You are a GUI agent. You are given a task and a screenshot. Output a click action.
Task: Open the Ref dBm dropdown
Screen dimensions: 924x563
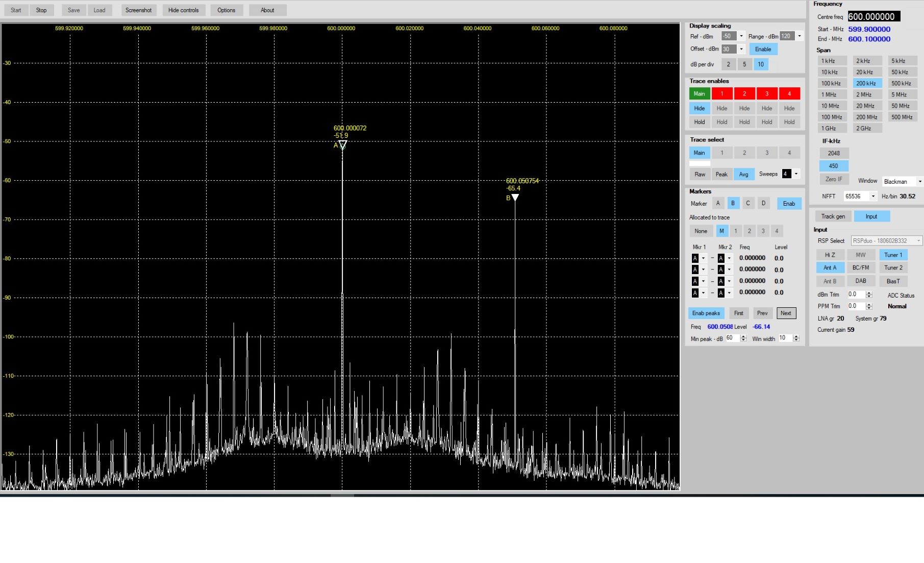(741, 36)
